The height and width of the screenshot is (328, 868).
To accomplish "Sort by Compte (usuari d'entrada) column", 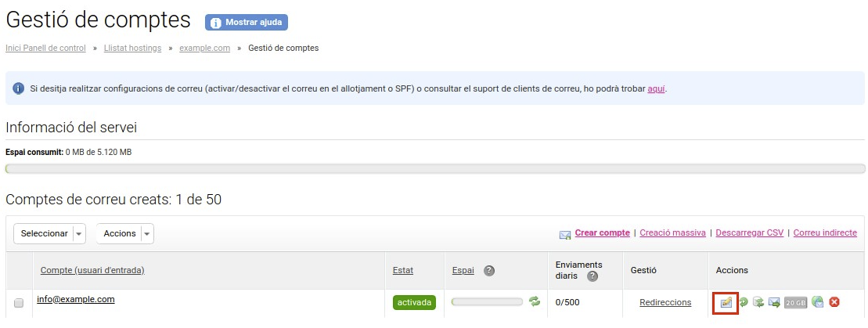I will 92,270.
